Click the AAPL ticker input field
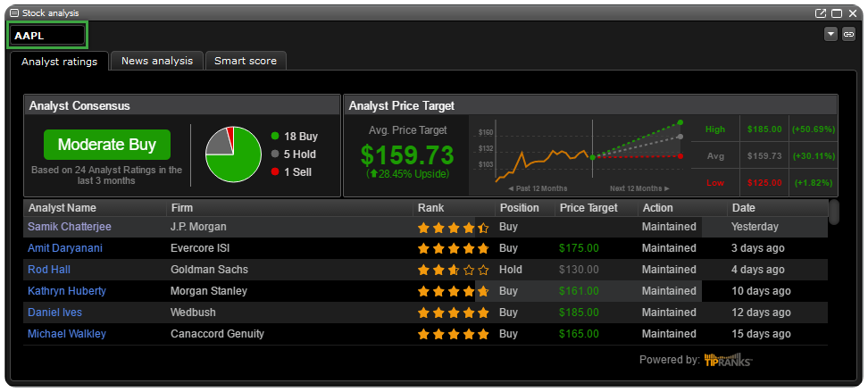 47,36
